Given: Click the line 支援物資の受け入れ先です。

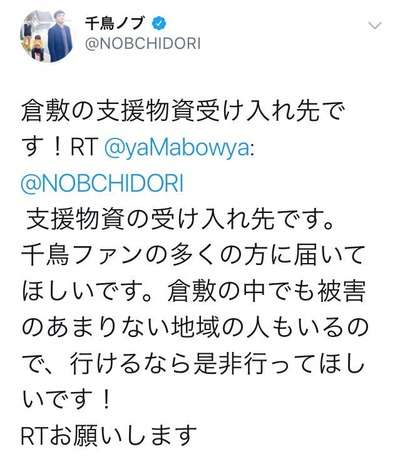Looking at the screenshot, I should click(x=180, y=219).
